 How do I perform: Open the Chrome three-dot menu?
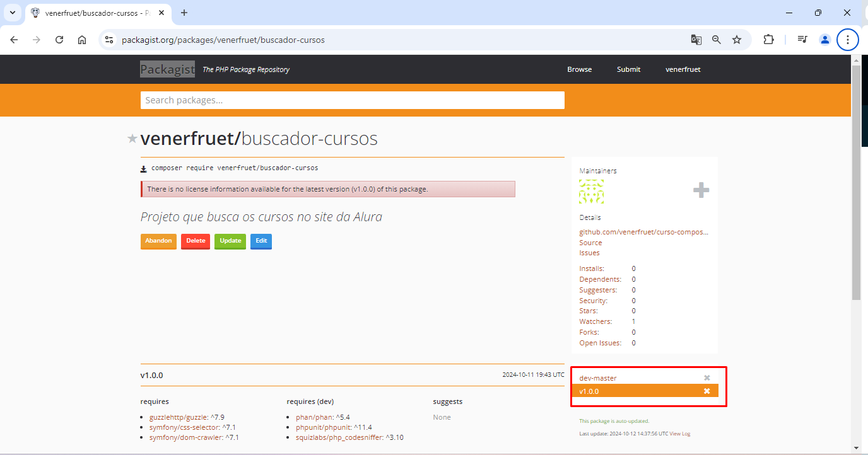click(848, 40)
